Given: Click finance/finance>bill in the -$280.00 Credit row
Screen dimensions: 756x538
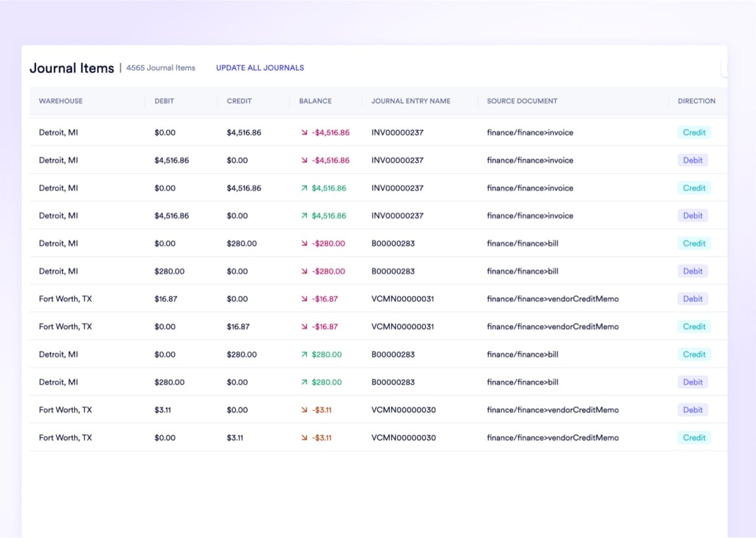Looking at the screenshot, I should click(x=522, y=243).
